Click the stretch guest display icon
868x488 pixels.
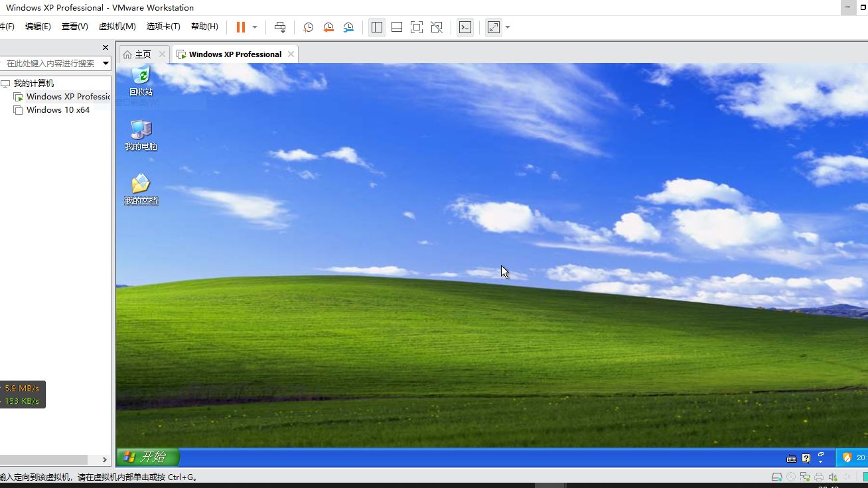tap(494, 27)
